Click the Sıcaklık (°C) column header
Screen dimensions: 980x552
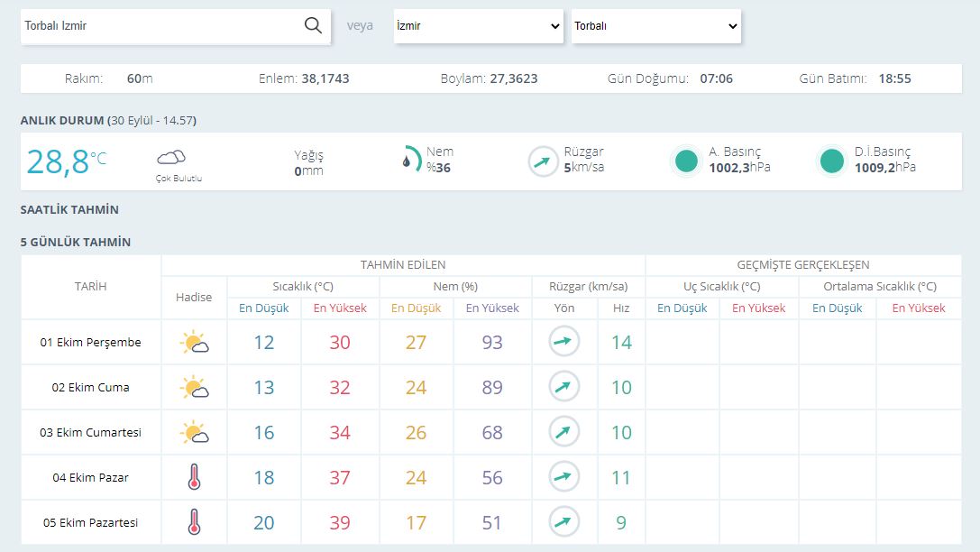303,286
